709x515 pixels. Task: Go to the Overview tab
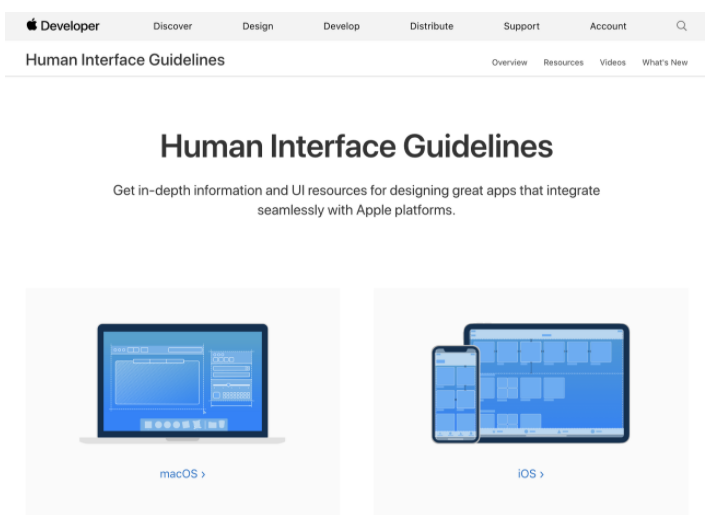509,62
